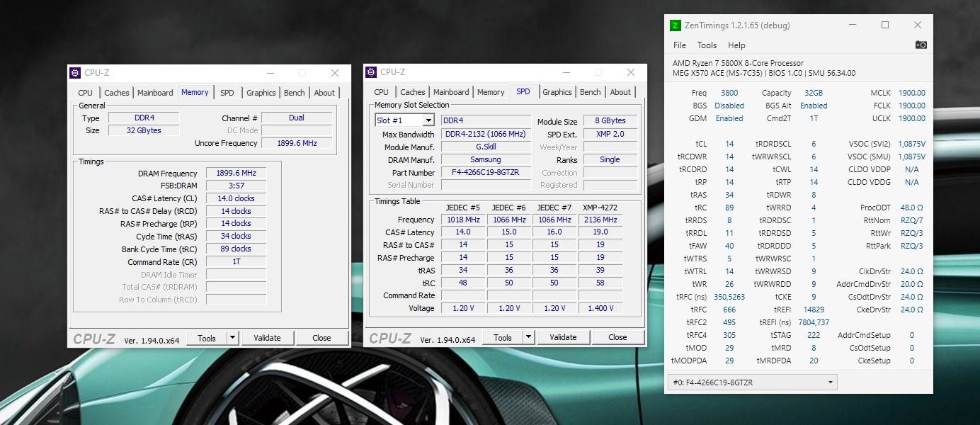Open the ZenTimings module selector #0: F4-4266C19-8GTZR
Image resolution: width=980 pixels, height=425 pixels.
(x=752, y=382)
